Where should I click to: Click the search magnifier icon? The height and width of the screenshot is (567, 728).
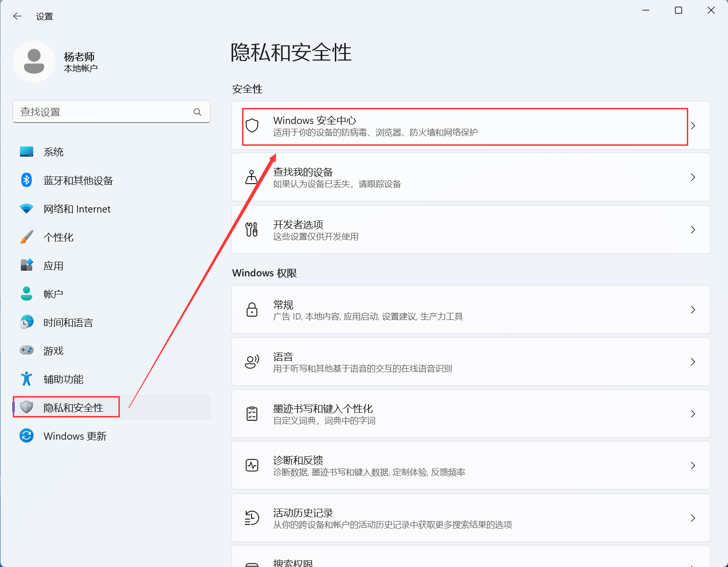[198, 112]
